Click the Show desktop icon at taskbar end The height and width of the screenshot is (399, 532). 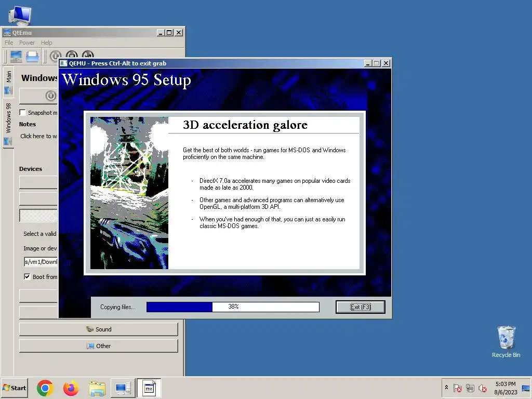coord(526,388)
